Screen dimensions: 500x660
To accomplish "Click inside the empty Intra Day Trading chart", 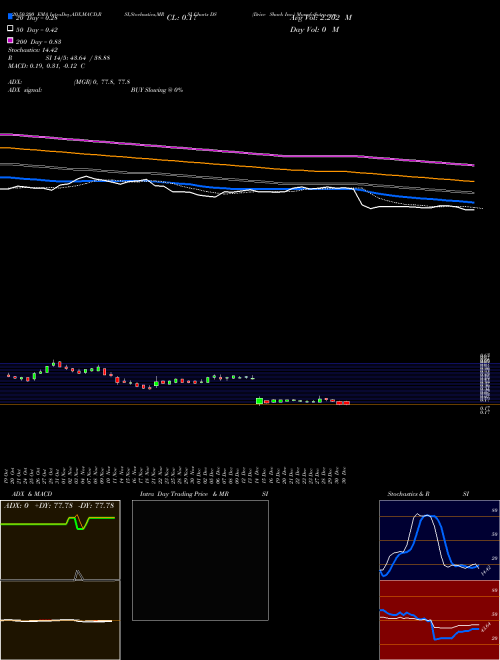I will 200,560.
